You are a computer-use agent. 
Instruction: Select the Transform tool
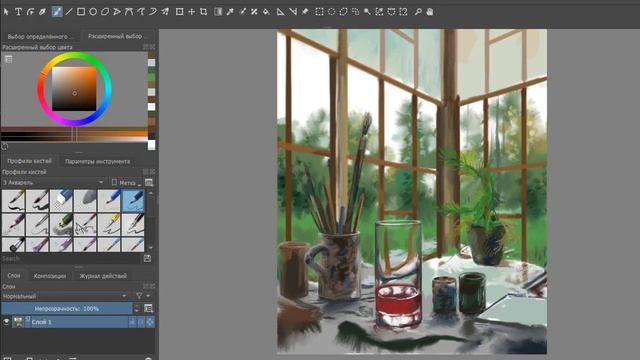pyautogui.click(x=179, y=12)
